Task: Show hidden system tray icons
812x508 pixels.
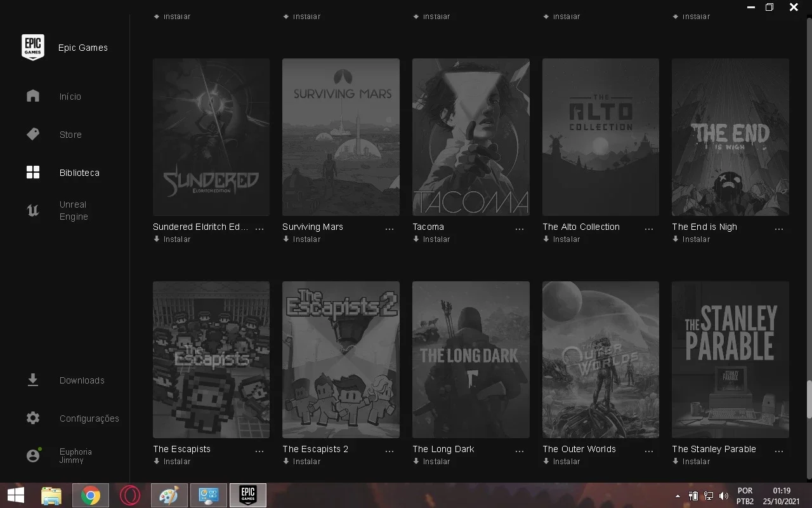Action: [x=678, y=496]
